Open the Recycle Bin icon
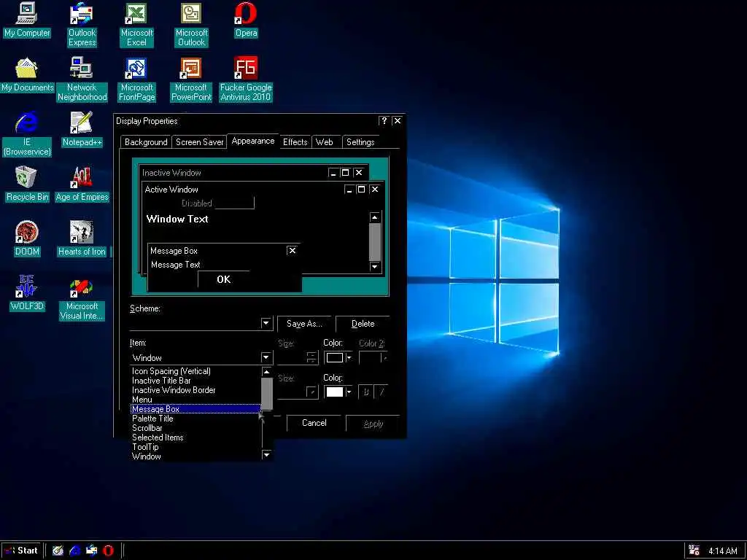This screenshot has height=560, width=747. click(x=27, y=184)
